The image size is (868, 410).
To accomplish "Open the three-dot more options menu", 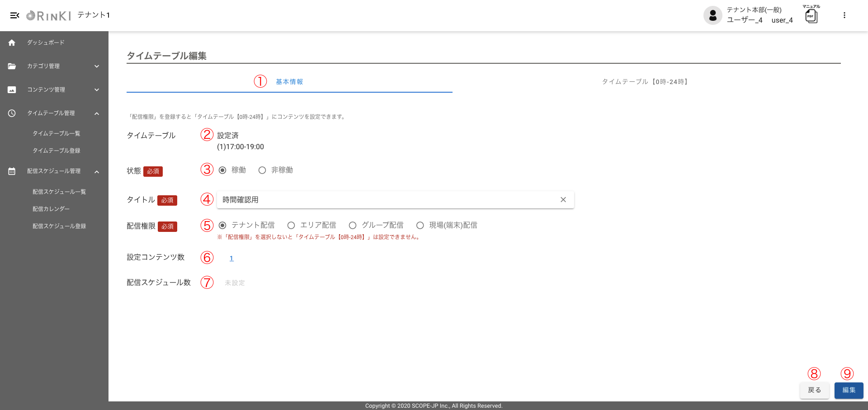I will 844,15.
